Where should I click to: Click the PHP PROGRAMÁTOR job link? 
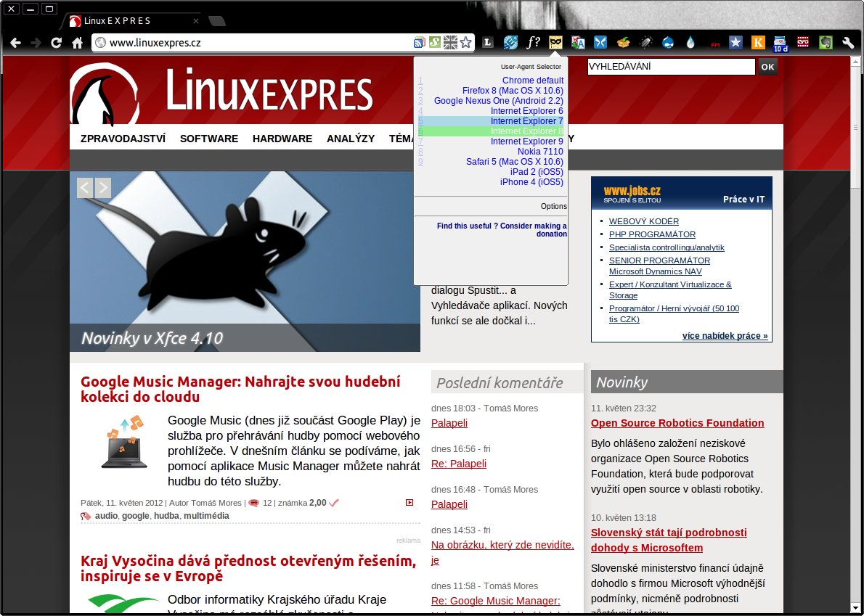(x=652, y=234)
